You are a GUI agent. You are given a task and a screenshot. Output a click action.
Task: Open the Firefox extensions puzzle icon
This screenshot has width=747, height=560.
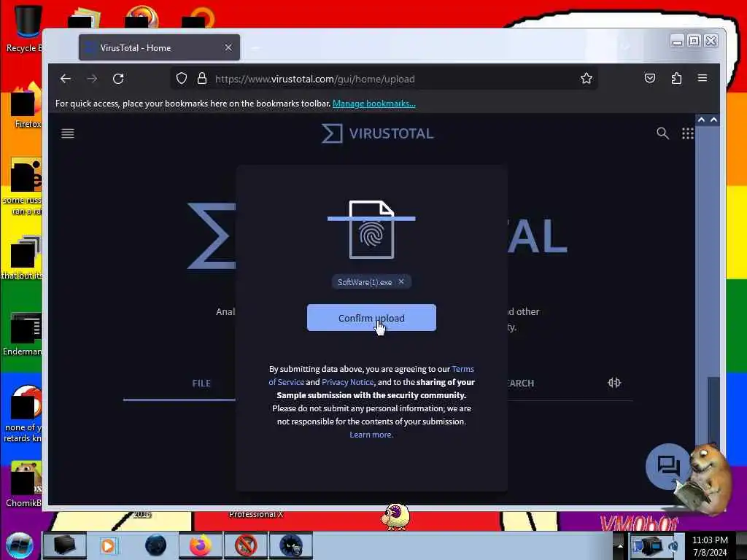(676, 78)
